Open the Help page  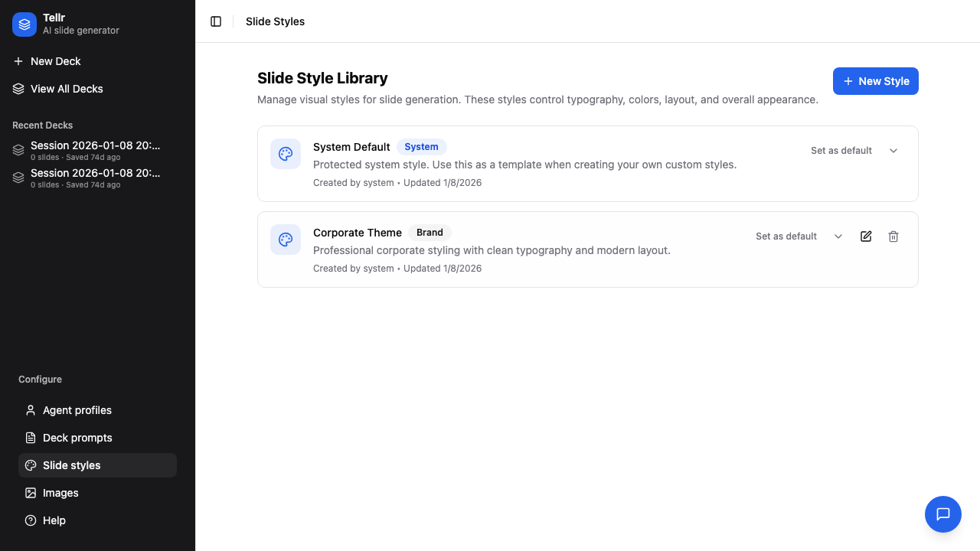pyautogui.click(x=54, y=520)
